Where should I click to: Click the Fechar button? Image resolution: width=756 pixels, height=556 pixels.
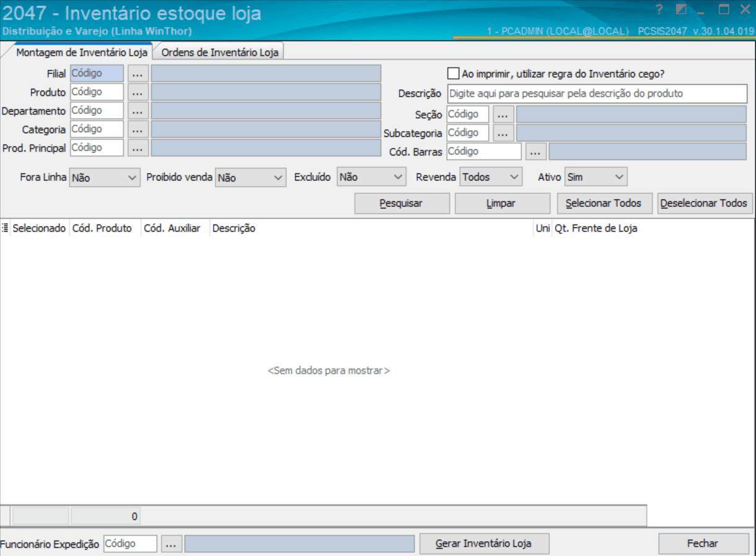pos(703,544)
